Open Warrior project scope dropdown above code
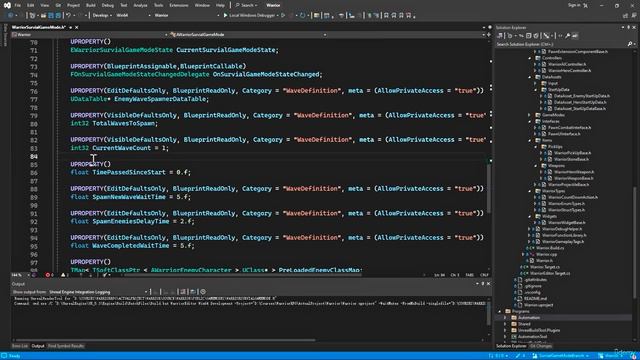 click(89, 35)
